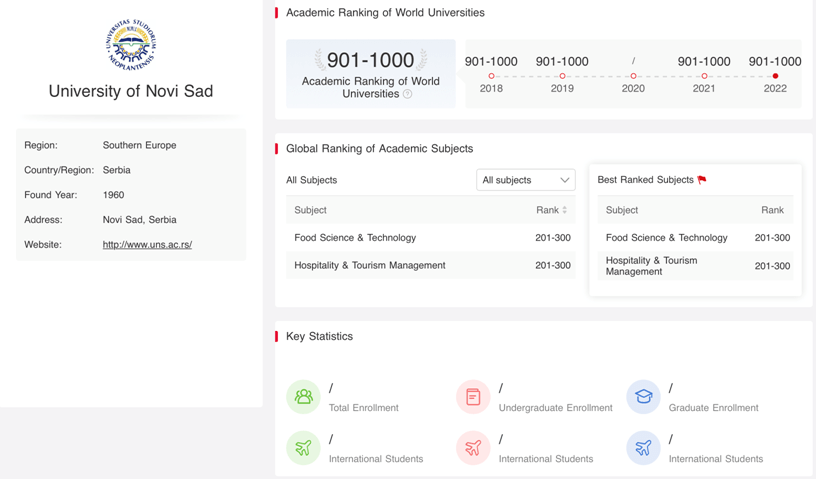Image resolution: width=816 pixels, height=479 pixels.
Task: Click the 2018 year label
Action: click(491, 89)
